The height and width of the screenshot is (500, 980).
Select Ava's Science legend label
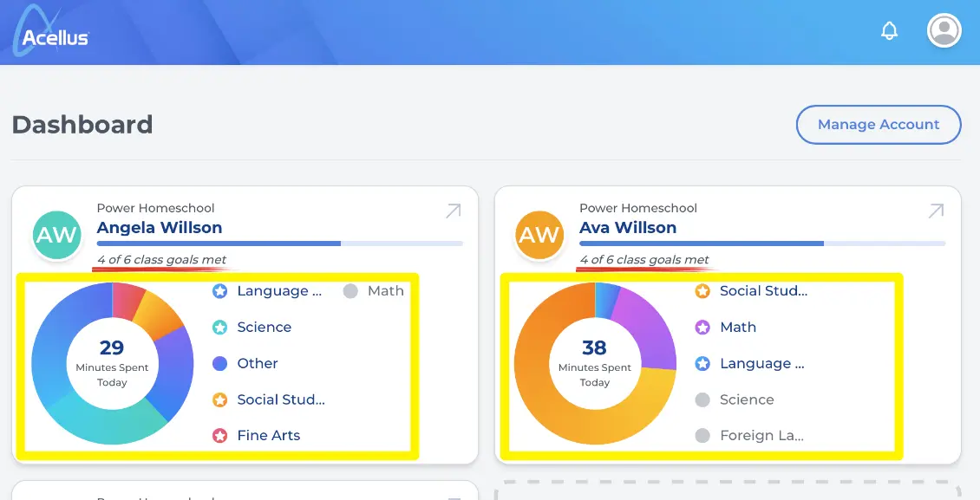coord(747,399)
